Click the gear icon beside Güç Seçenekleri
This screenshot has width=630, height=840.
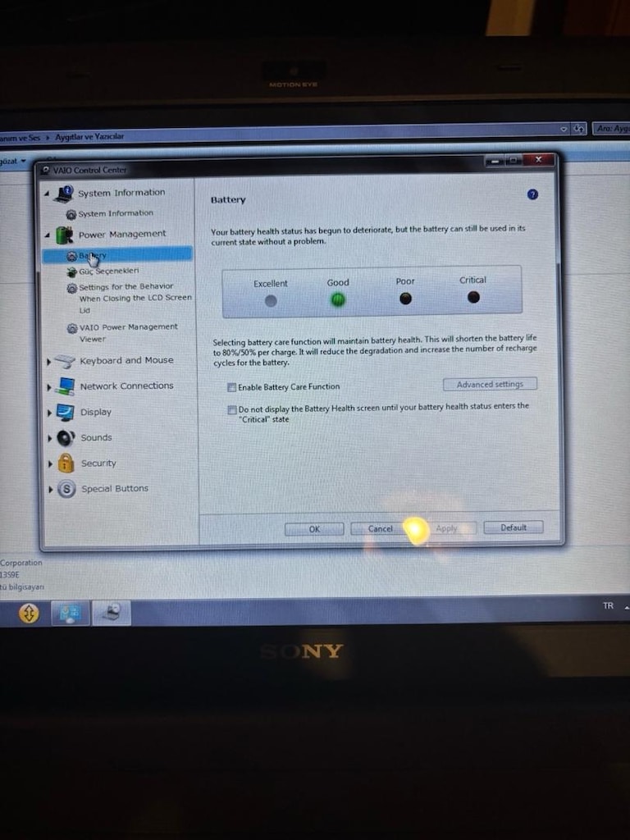point(72,272)
